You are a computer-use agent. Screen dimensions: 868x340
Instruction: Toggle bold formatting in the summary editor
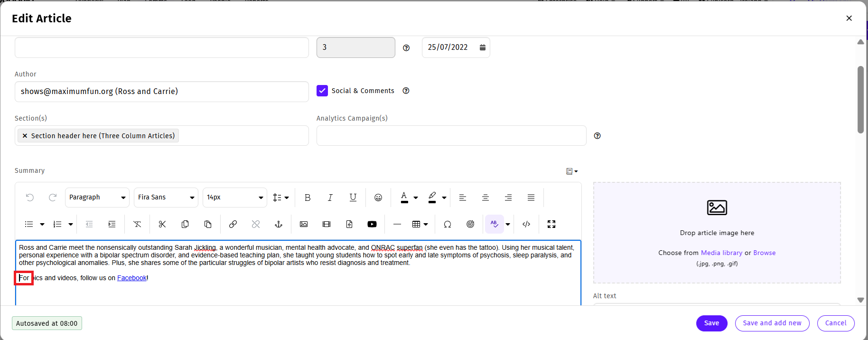[308, 198]
